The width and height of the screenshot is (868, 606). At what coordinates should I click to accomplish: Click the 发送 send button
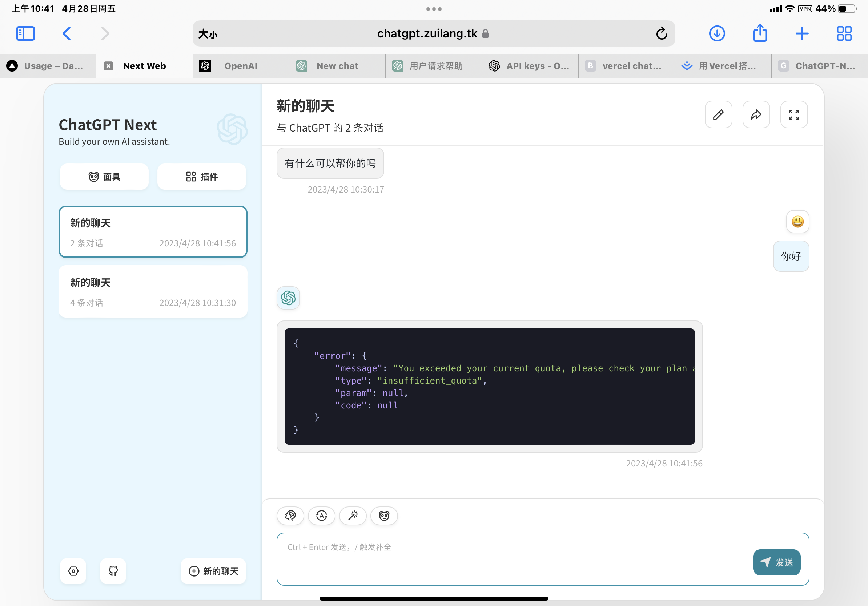point(776,562)
